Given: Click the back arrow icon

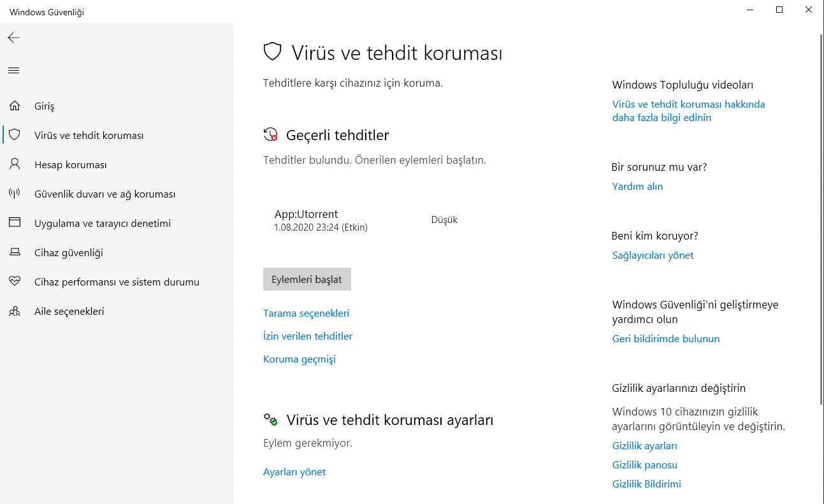Looking at the screenshot, I should click(14, 38).
